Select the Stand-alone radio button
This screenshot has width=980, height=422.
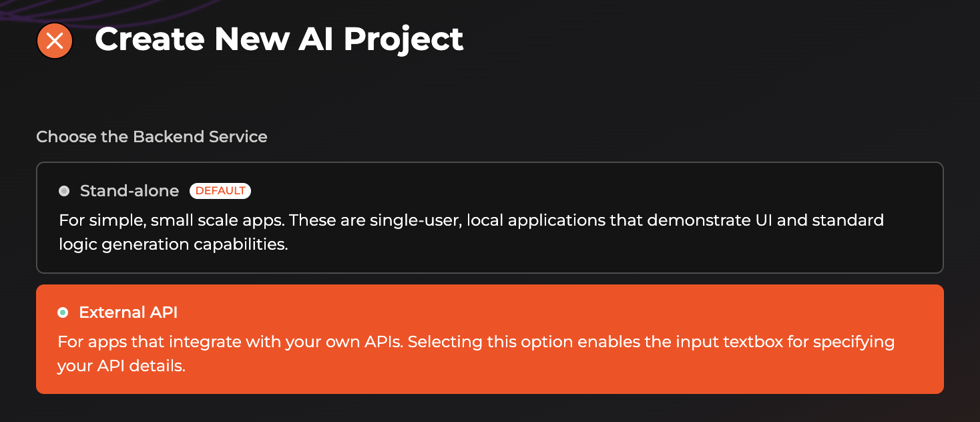coord(64,191)
